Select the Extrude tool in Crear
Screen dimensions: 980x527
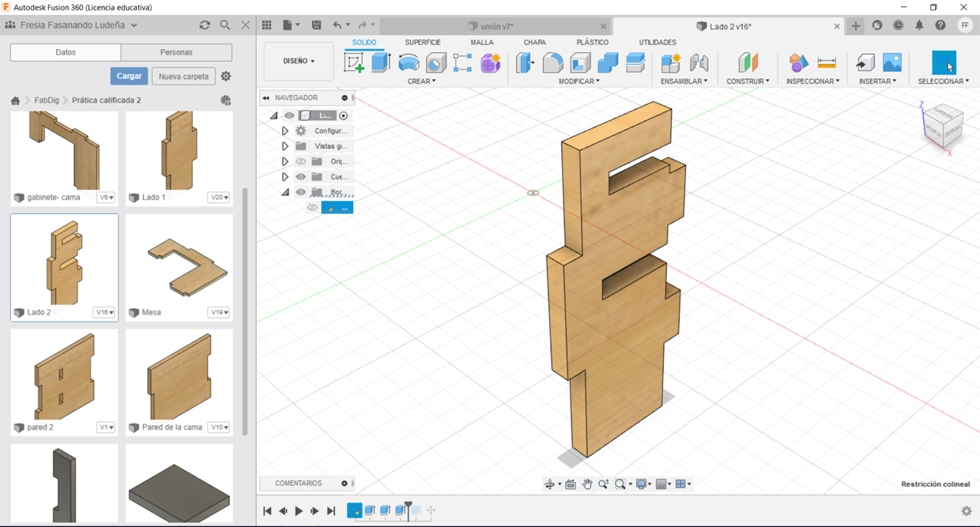click(381, 62)
